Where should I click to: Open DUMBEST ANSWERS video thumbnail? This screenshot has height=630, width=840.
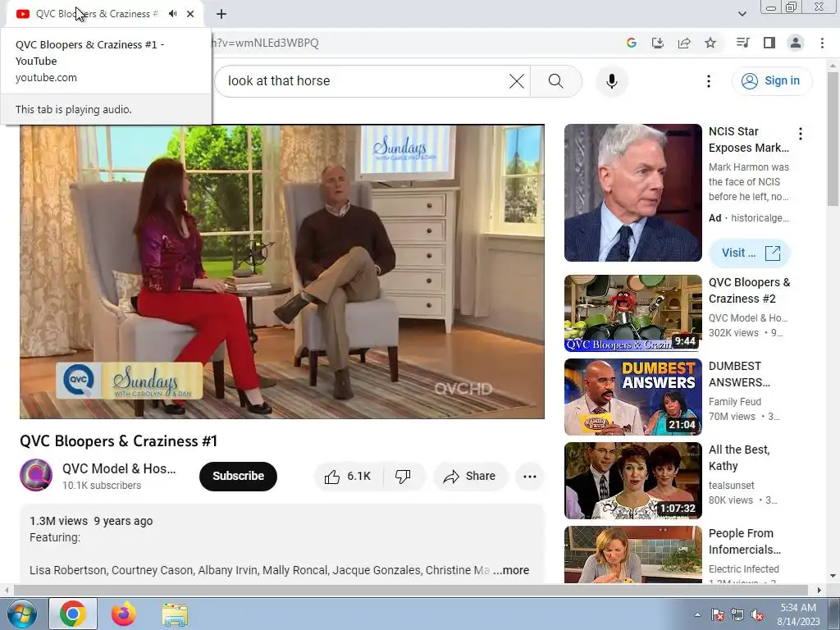pyautogui.click(x=632, y=397)
